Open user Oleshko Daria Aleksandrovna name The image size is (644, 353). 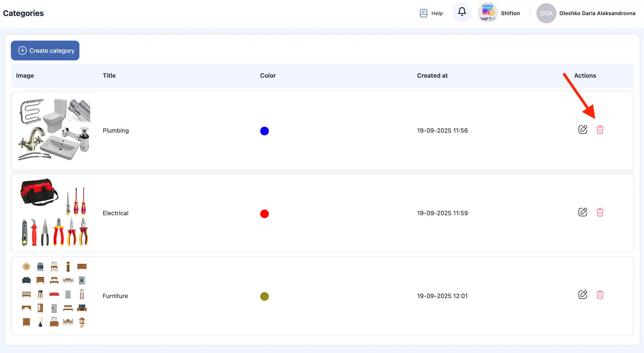(x=597, y=13)
